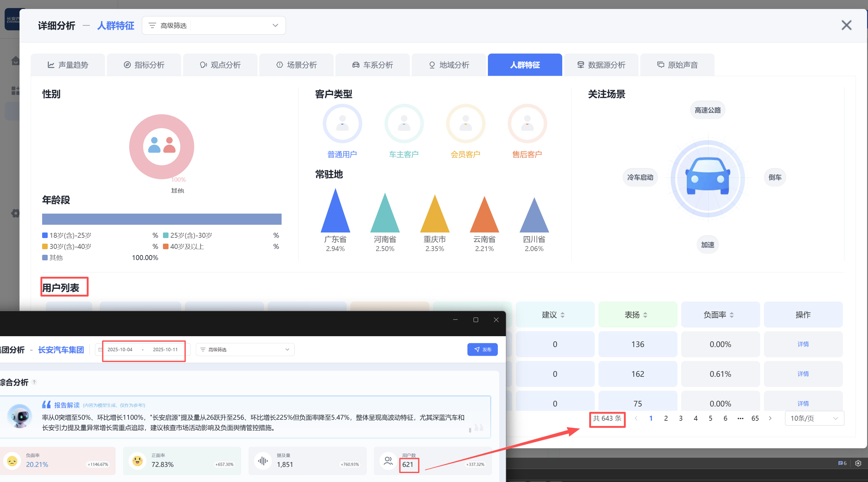This screenshot has width=868, height=482.
Task: Click the blue 发布 button
Action: click(x=482, y=350)
